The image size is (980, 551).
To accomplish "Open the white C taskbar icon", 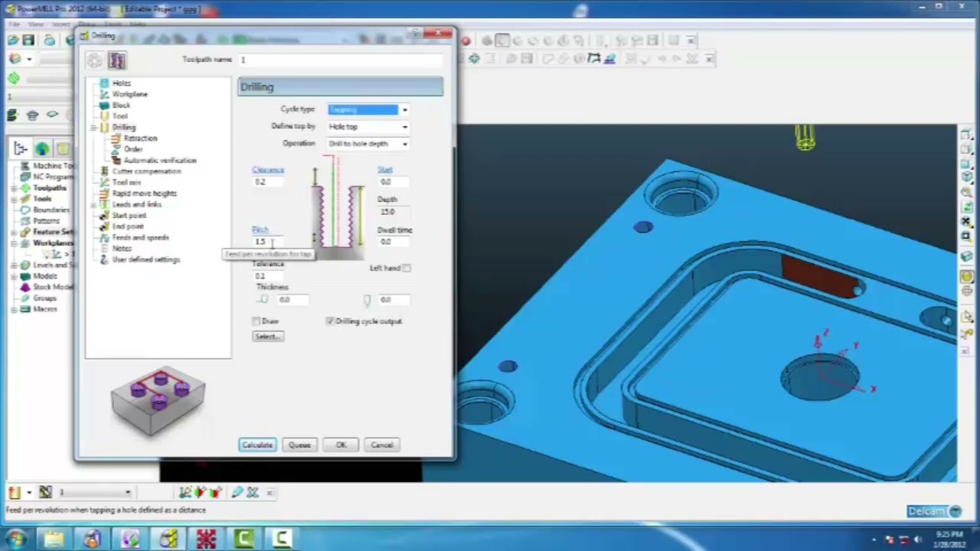I will click(283, 539).
